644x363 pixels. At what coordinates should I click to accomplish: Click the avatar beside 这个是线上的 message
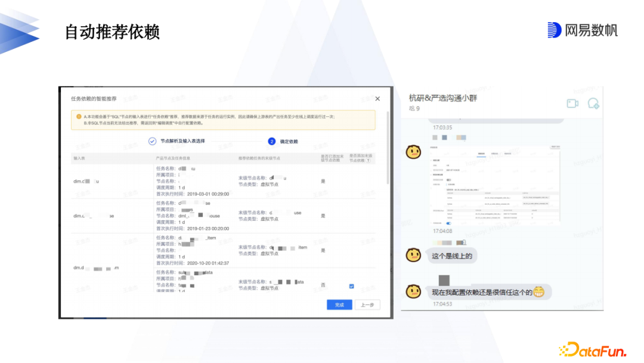click(413, 256)
